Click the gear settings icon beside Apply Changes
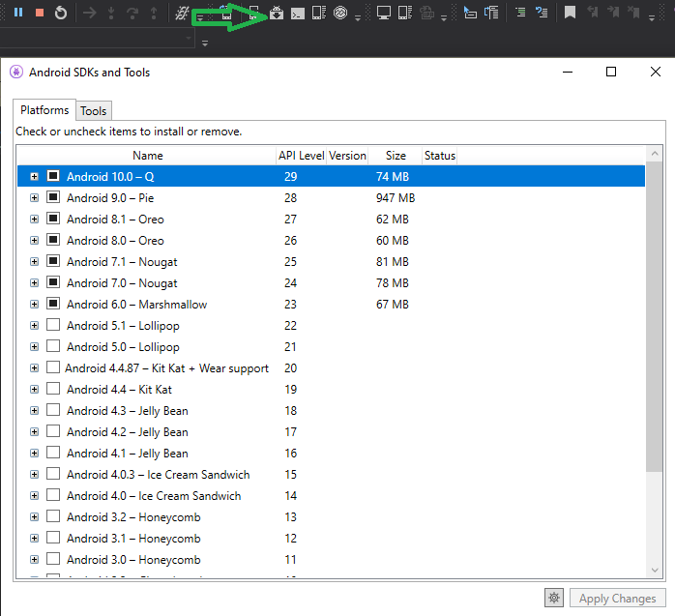 [554, 598]
